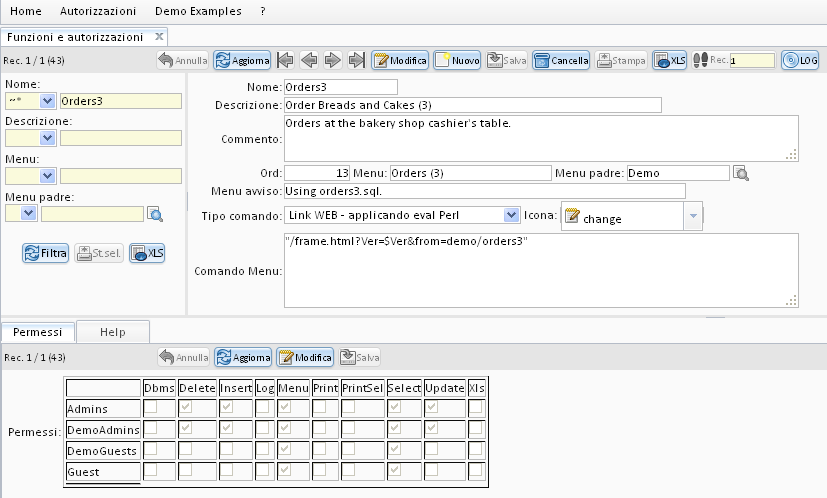The height and width of the screenshot is (498, 827).
Task: Click Aggiorna in the Permessi toolbar
Action: [243, 357]
